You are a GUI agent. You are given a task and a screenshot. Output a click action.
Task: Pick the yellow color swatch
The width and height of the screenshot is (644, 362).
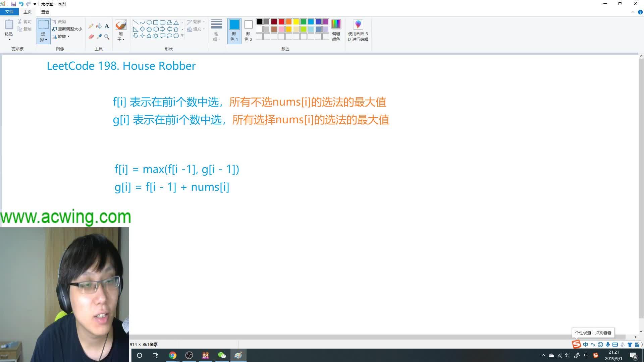[296, 22]
